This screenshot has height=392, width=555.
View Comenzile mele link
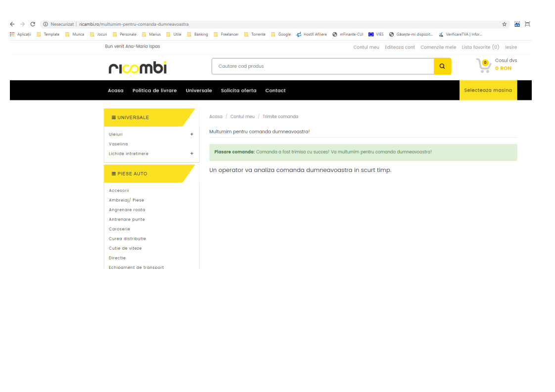point(438,47)
